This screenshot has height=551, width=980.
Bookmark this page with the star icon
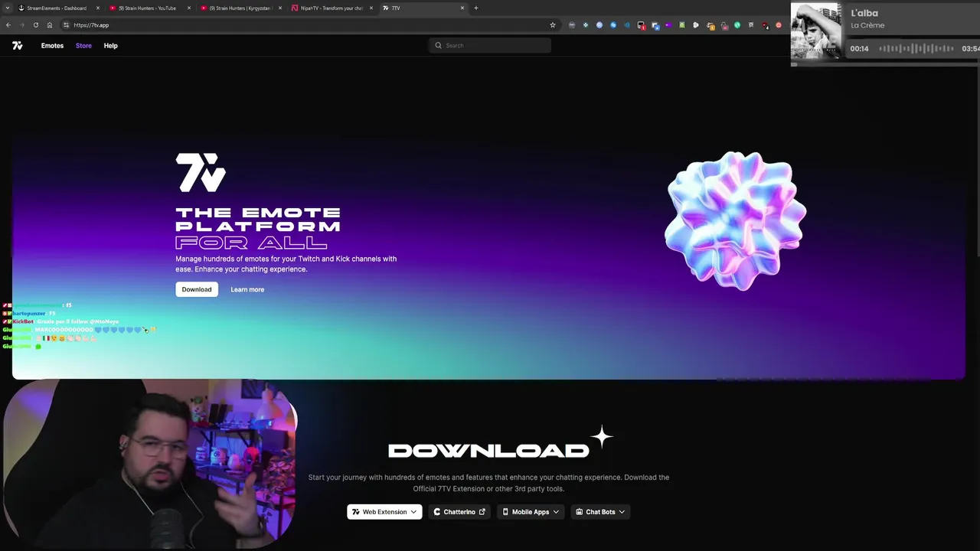553,25
